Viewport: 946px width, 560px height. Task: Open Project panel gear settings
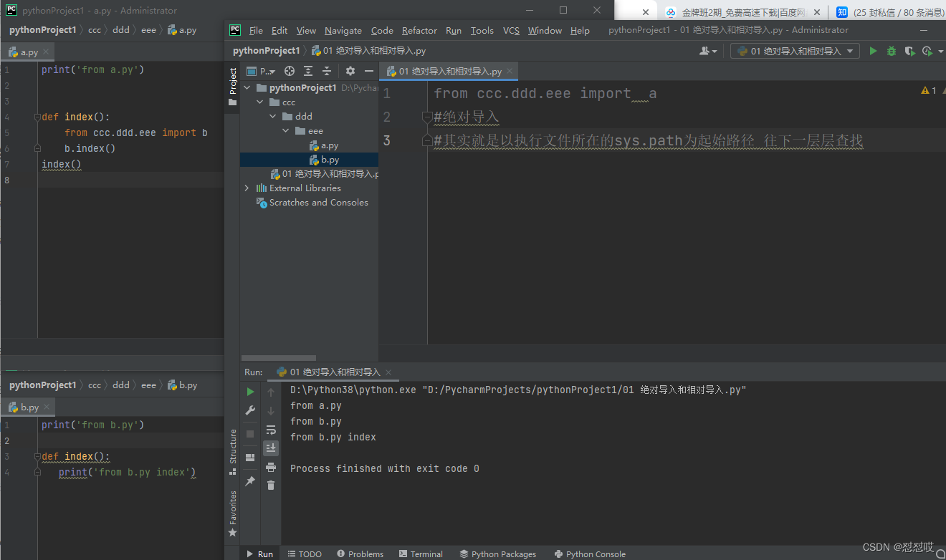(350, 71)
